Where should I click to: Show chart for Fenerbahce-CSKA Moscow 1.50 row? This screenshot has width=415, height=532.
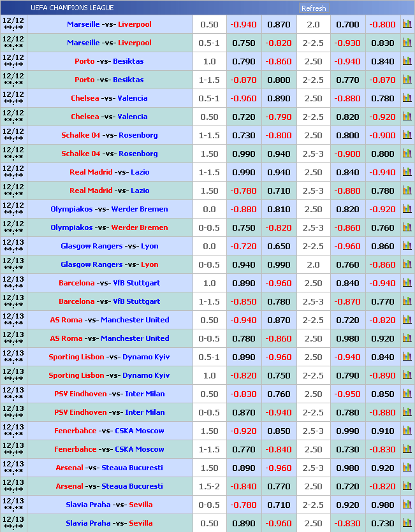pyautogui.click(x=407, y=431)
